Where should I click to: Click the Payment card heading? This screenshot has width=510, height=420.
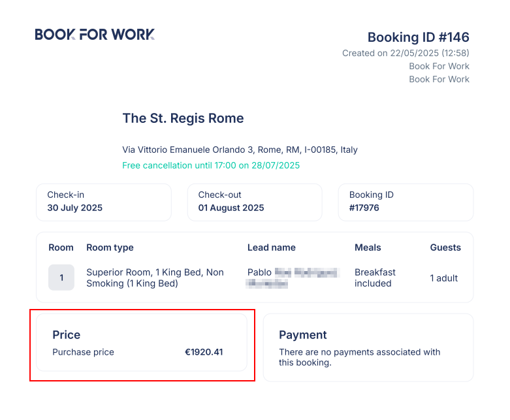(x=303, y=335)
